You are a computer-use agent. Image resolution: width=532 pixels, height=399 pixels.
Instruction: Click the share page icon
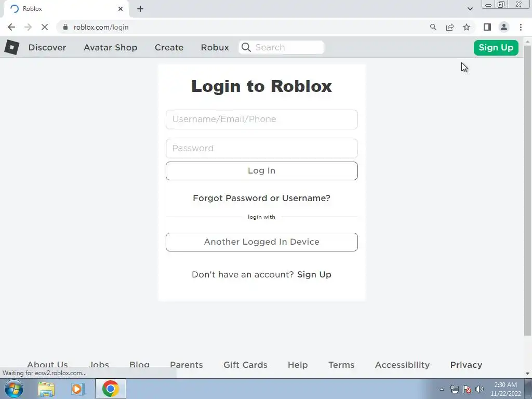tap(450, 27)
